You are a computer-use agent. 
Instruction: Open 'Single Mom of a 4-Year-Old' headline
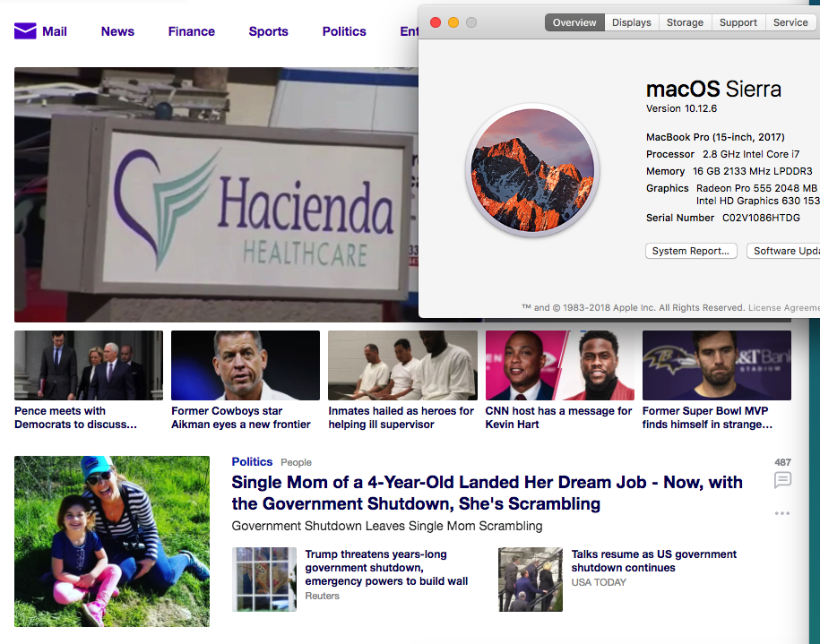[x=487, y=493]
